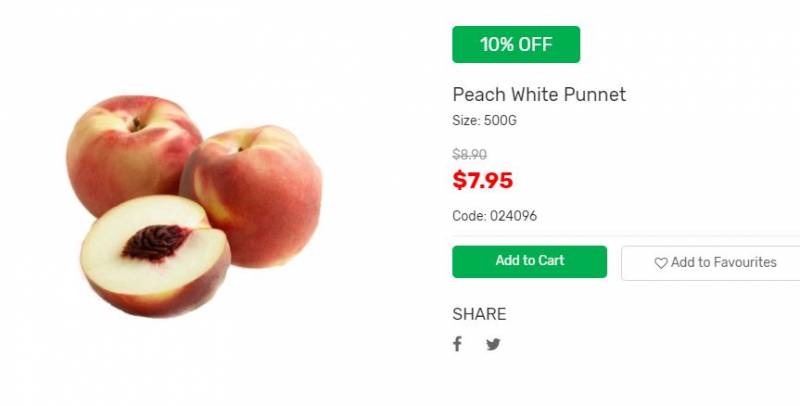Click the stem of the top-left peach
800x406 pixels.
tap(134, 123)
